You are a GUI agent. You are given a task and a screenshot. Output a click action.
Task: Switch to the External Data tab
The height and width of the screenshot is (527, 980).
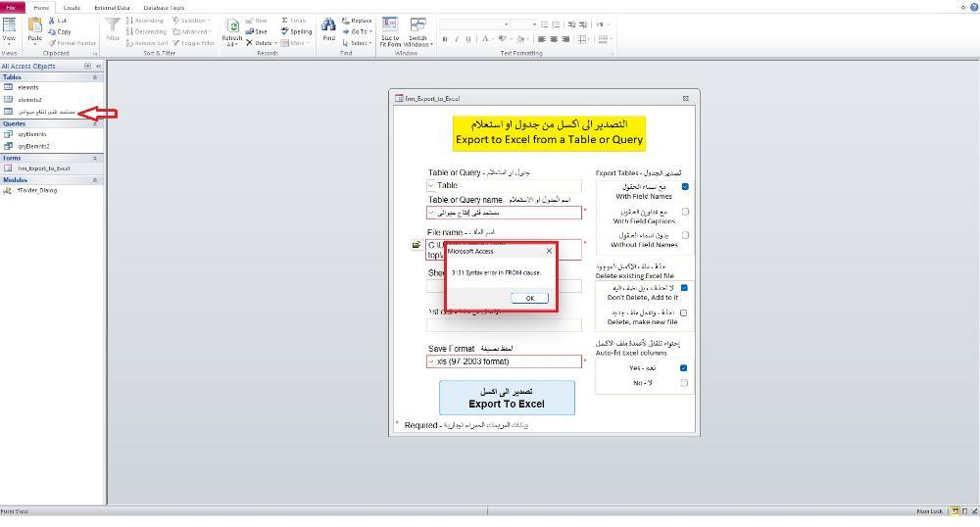click(112, 8)
